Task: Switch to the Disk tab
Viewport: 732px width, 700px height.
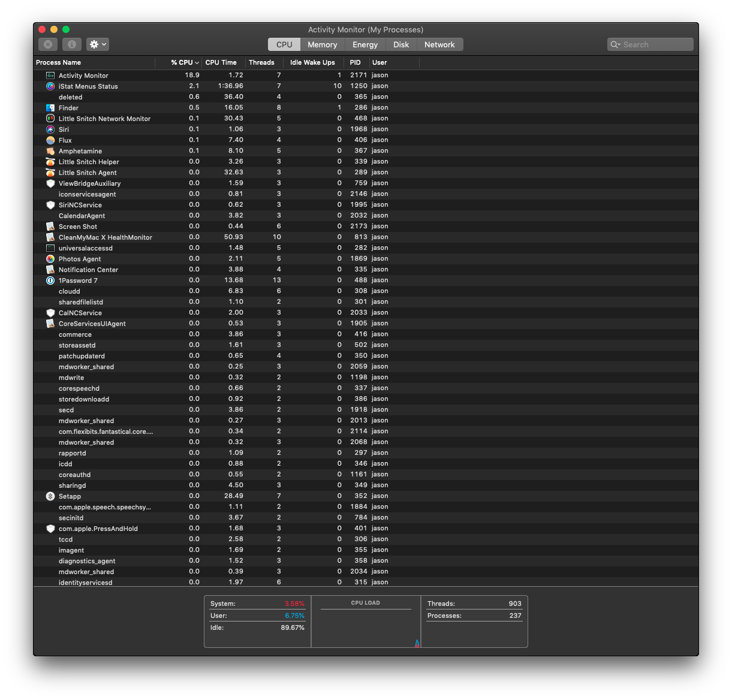Action: (x=401, y=45)
